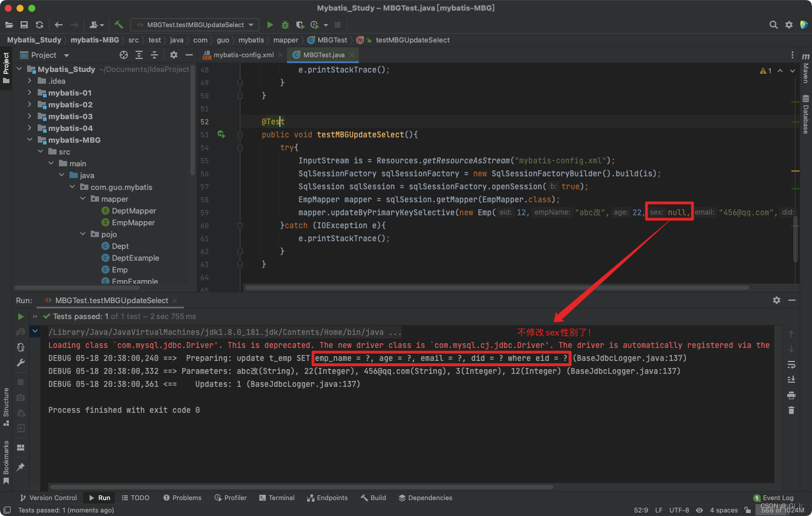812x516 pixels.
Task: Select the MBGTest.java editor tab
Action: pyautogui.click(x=324, y=55)
